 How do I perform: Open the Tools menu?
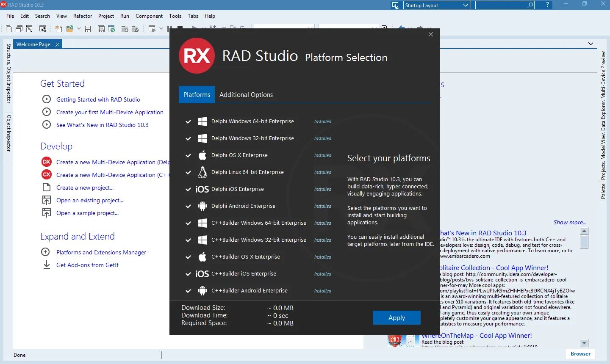pos(175,16)
